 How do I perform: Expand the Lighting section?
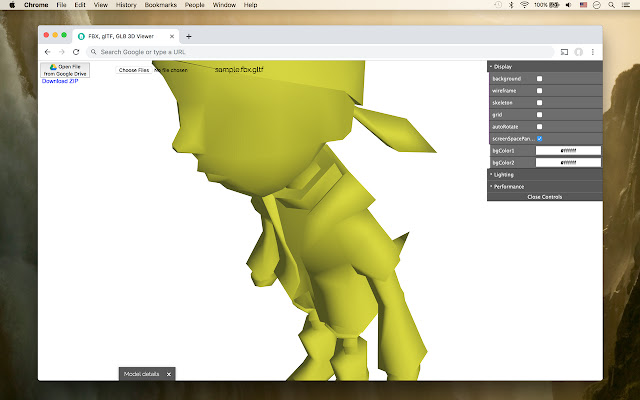(x=545, y=175)
